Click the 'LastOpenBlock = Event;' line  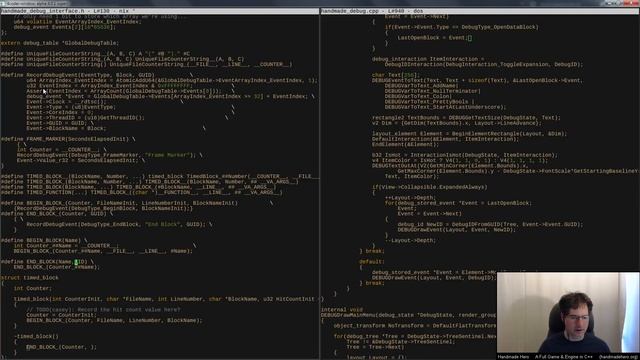coord(434,38)
